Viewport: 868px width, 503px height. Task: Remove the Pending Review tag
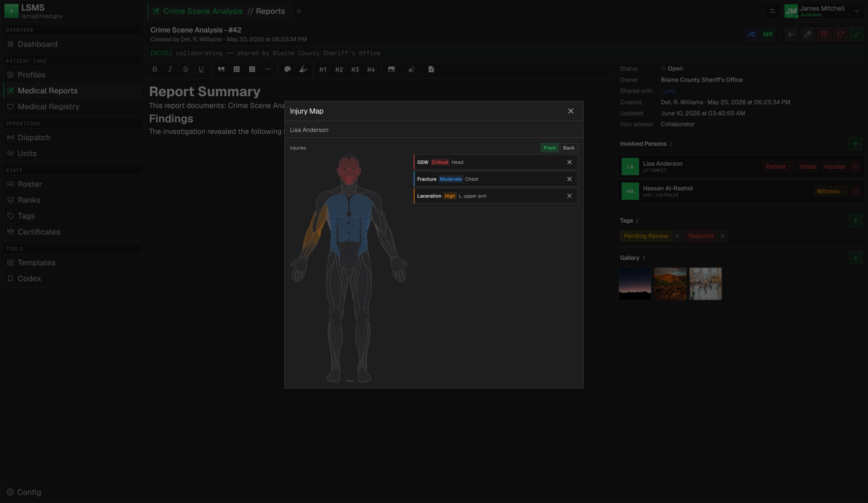tap(677, 236)
